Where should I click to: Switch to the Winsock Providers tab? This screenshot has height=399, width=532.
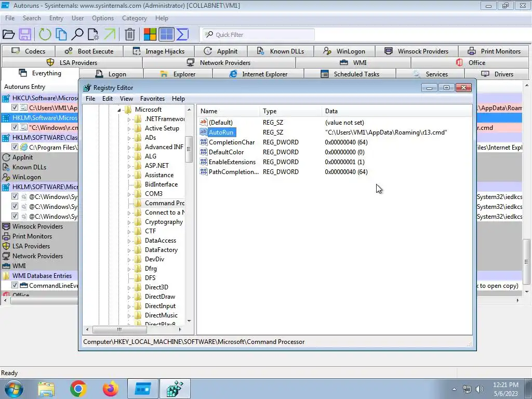[x=416, y=51]
